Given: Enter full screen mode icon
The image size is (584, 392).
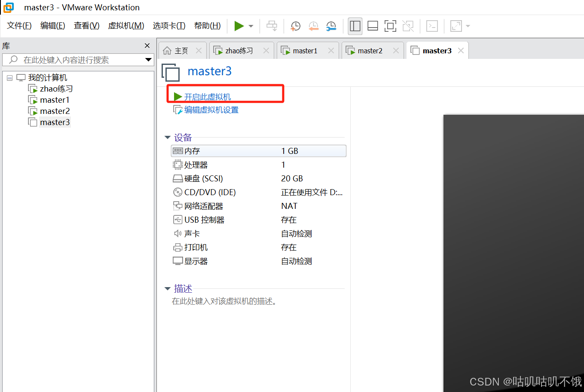Looking at the screenshot, I should click(x=390, y=26).
